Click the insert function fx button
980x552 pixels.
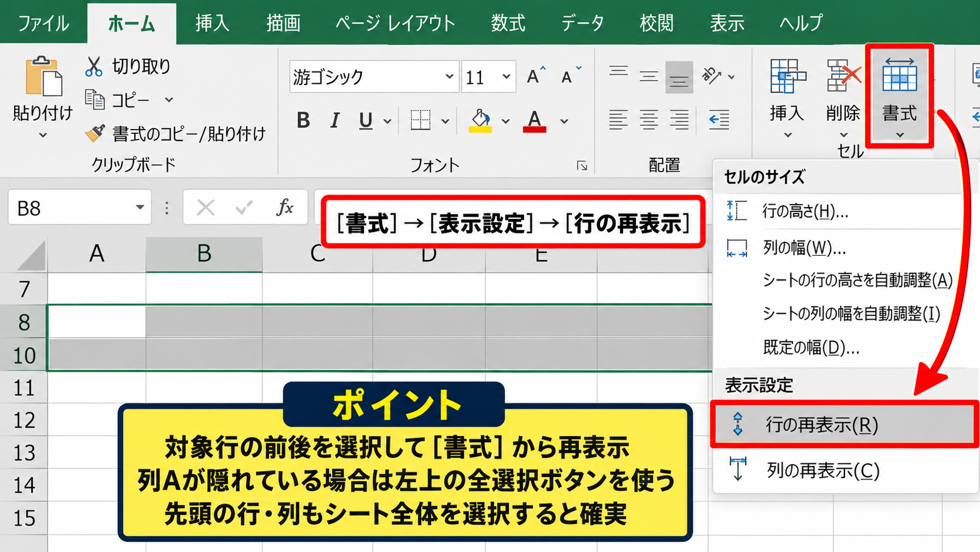click(285, 207)
